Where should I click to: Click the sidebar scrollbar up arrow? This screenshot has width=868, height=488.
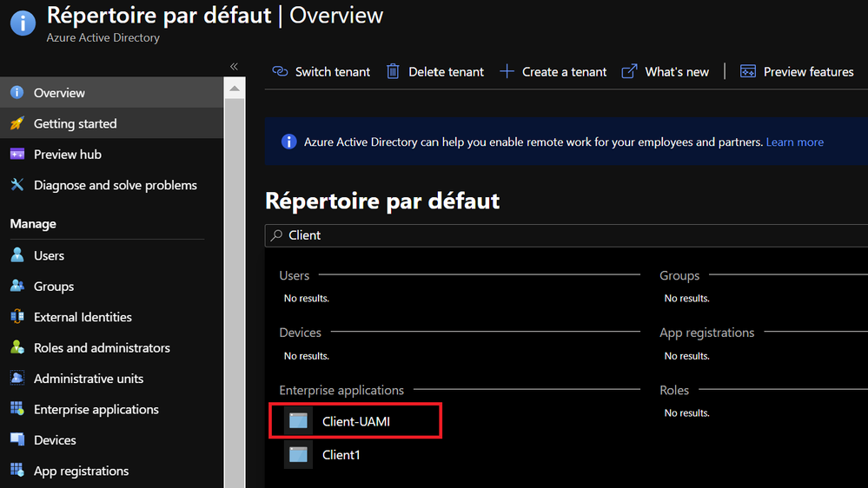pyautogui.click(x=235, y=89)
